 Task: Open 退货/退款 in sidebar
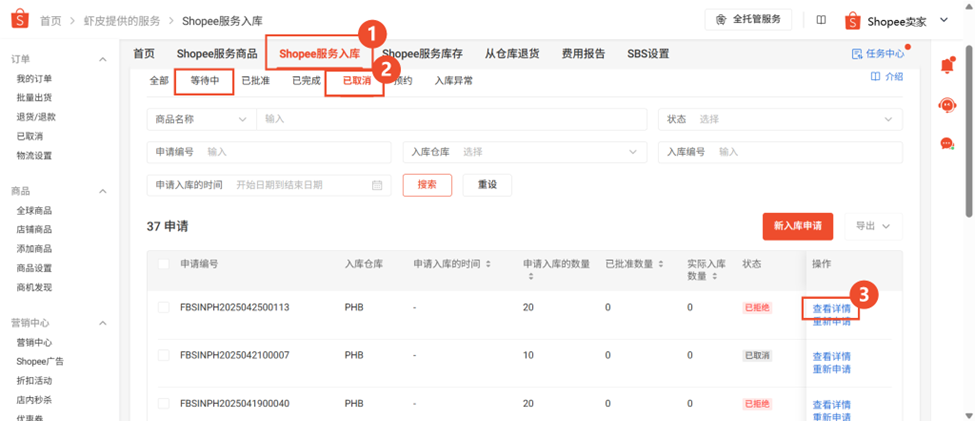click(37, 117)
